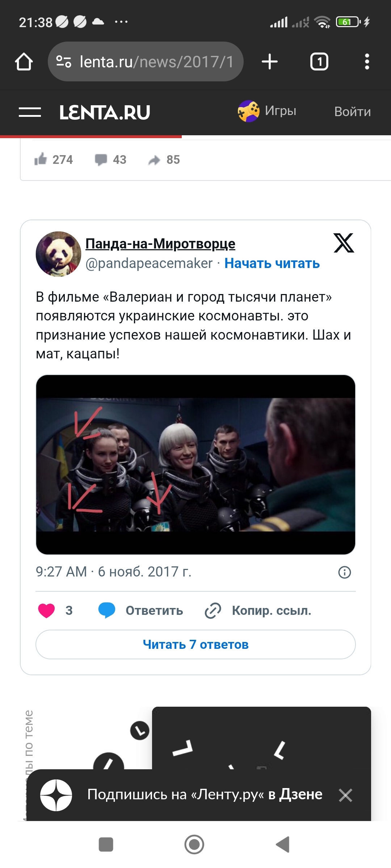Copy tweet link with Копир. ссыл.
The image size is (391, 868).
pos(258,610)
